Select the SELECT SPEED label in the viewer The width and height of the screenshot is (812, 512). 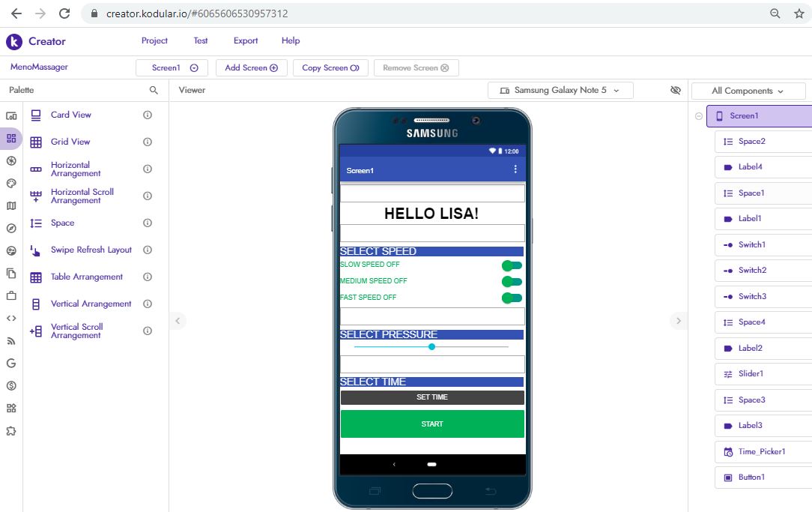coord(432,251)
